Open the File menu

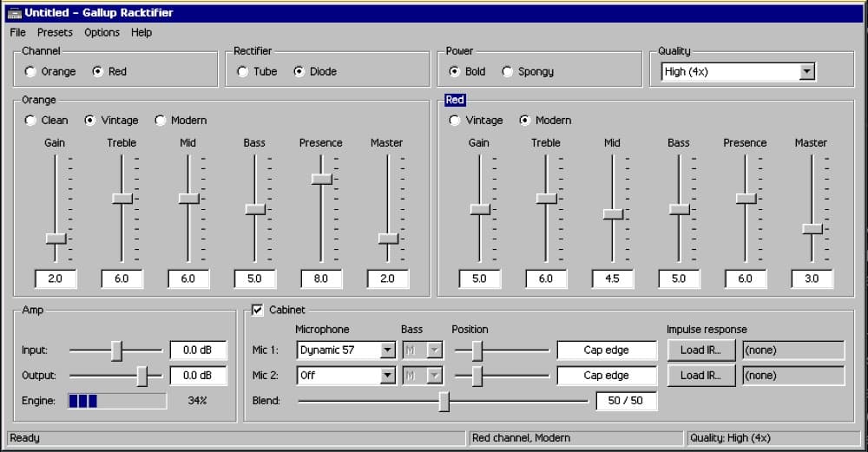click(17, 33)
